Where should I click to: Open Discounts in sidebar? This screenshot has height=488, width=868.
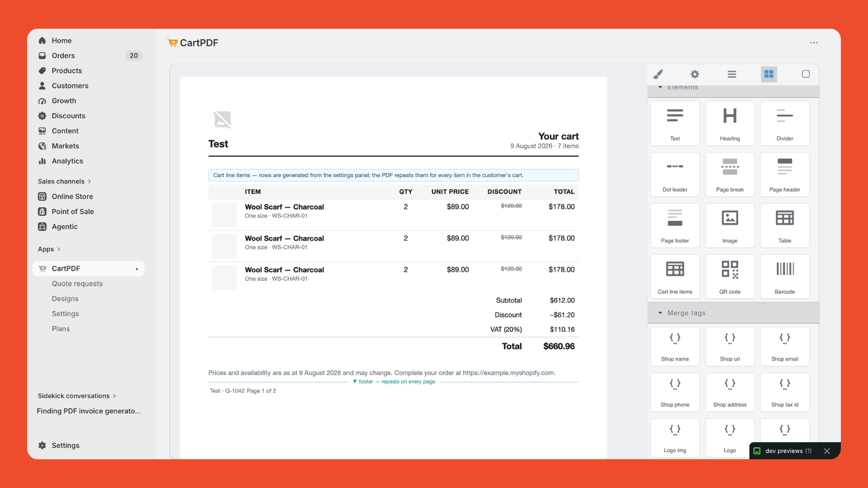pyautogui.click(x=90, y=116)
